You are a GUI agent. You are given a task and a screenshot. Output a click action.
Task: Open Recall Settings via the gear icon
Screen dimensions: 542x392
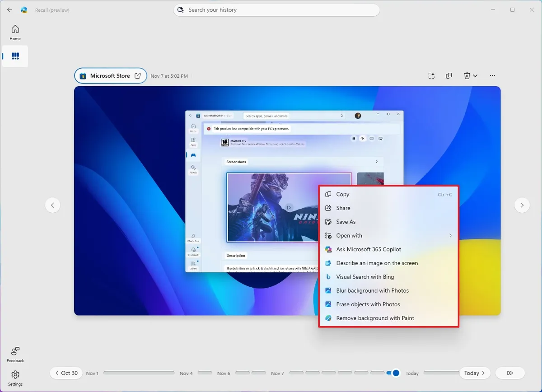click(15, 378)
